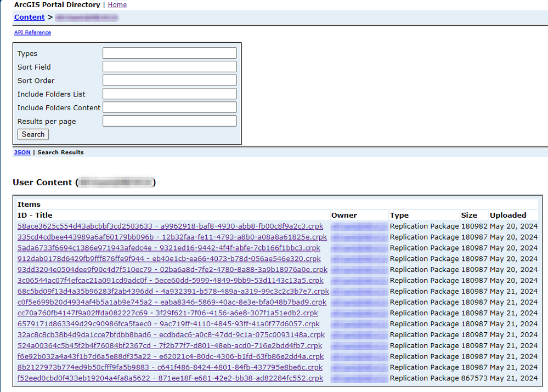Focus the Sort Field input
This screenshot has width=548, height=392.
pyautogui.click(x=170, y=67)
